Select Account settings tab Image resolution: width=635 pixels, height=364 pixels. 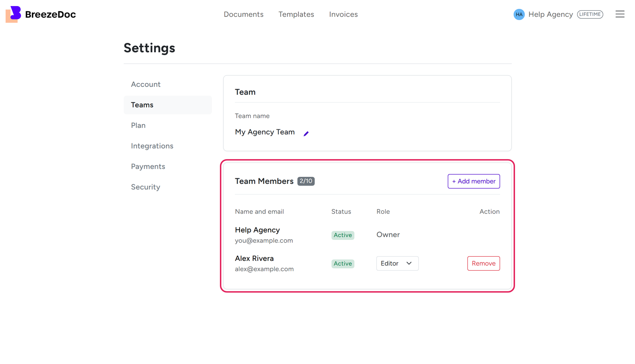pos(168,84)
